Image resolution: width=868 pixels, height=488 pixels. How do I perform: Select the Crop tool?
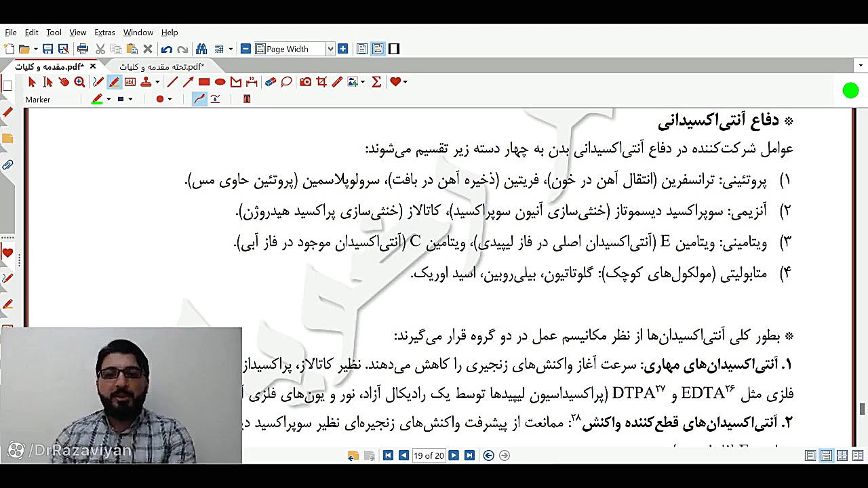[x=321, y=82]
